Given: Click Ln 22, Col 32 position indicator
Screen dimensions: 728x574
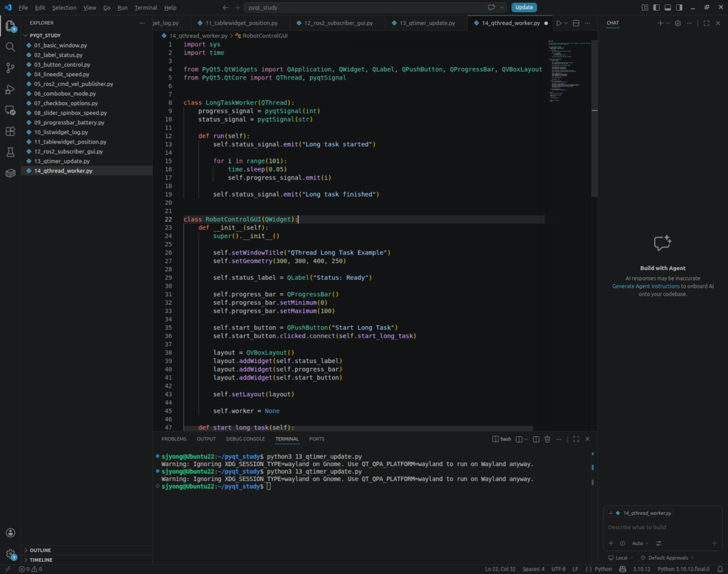Looking at the screenshot, I should coord(500,569).
